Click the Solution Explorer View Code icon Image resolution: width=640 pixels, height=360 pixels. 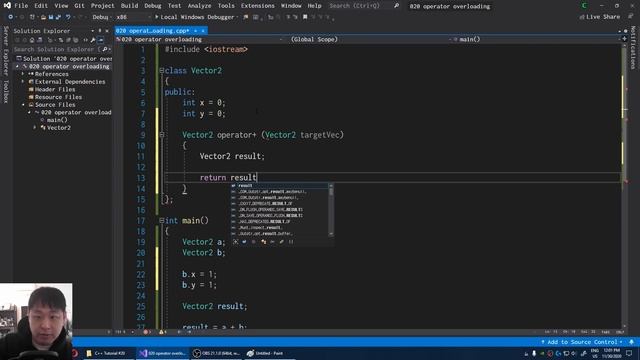85,40
